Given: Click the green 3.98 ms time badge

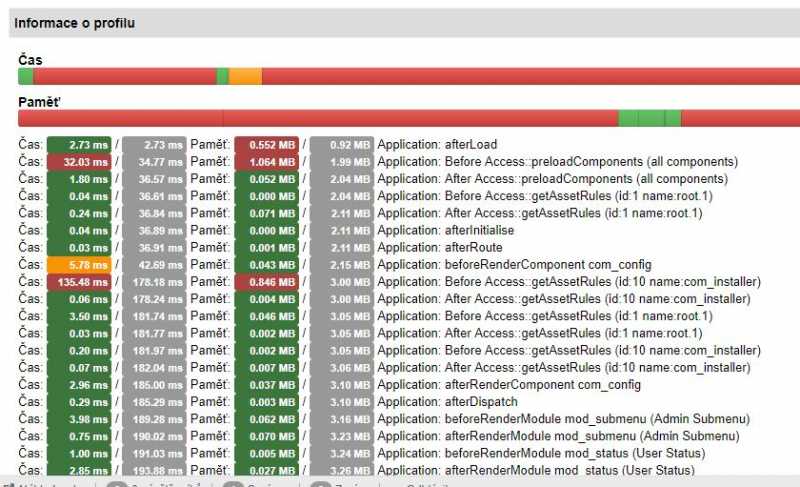Looking at the screenshot, I should tap(79, 419).
